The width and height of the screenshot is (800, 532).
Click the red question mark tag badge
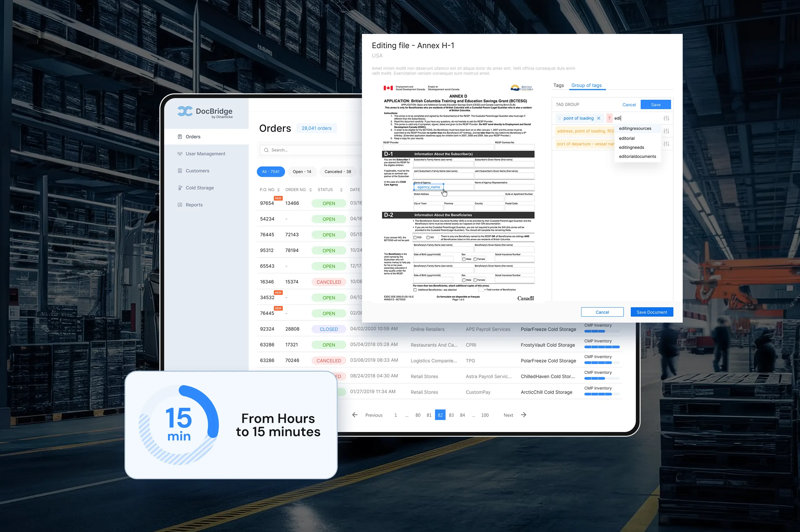(609, 118)
